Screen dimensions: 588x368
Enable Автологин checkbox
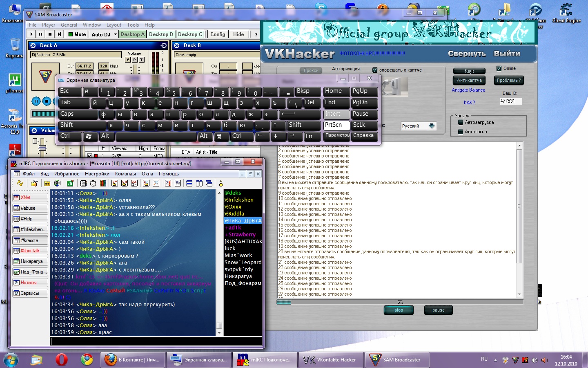tap(461, 132)
